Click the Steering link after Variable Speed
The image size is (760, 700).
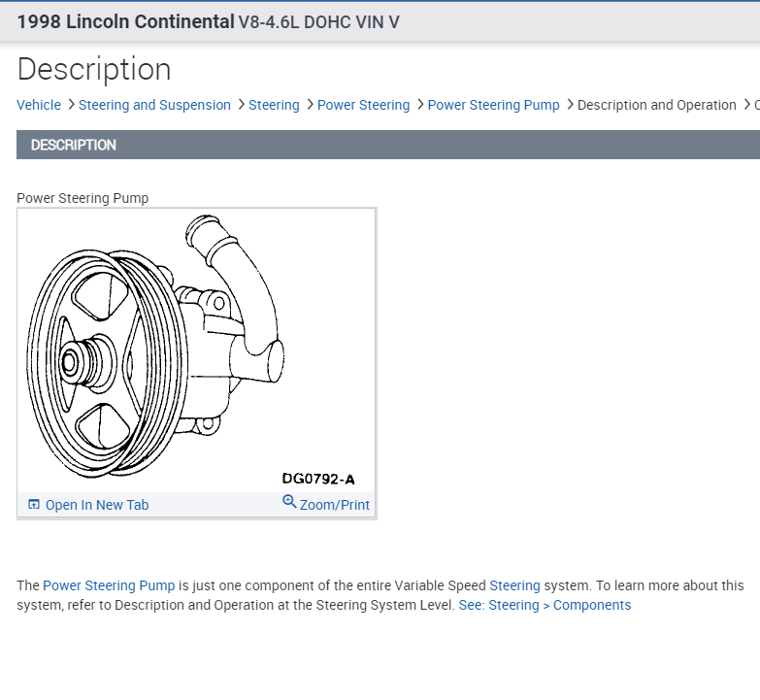tap(514, 585)
